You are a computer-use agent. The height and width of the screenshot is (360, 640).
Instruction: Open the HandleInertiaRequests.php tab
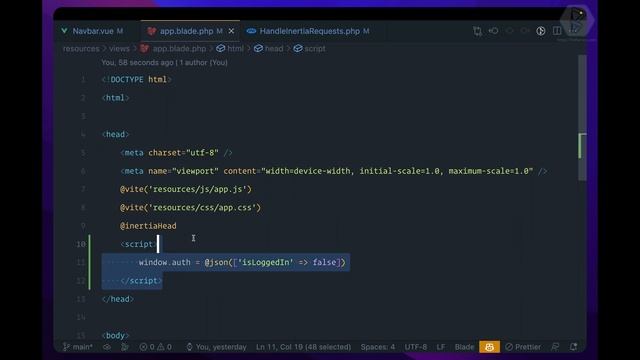click(309, 31)
